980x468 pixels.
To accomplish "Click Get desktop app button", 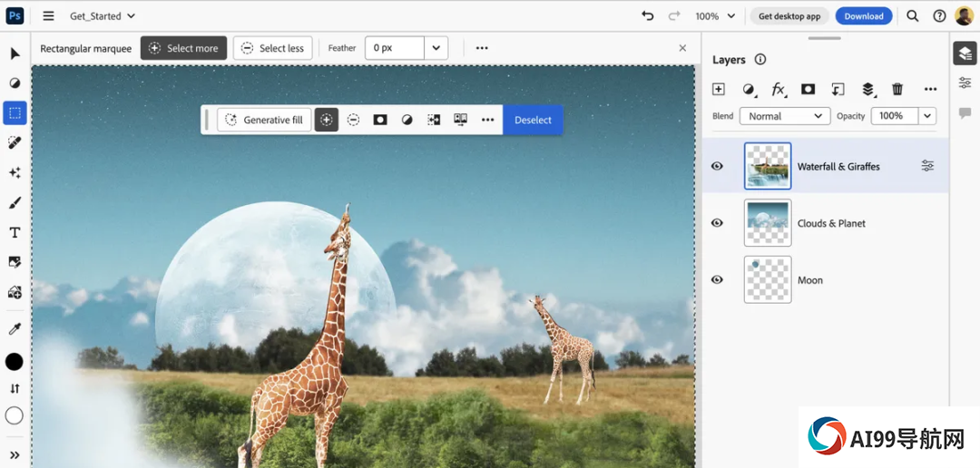I will [789, 16].
